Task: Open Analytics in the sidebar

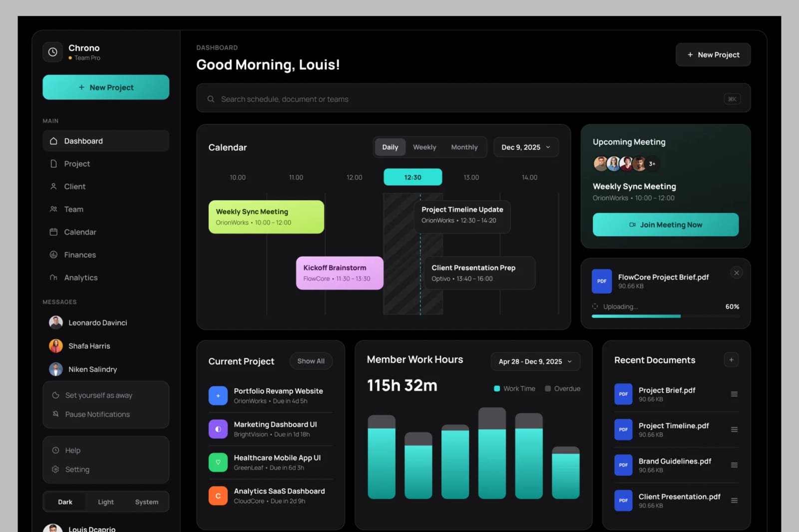Action: [x=106, y=277]
